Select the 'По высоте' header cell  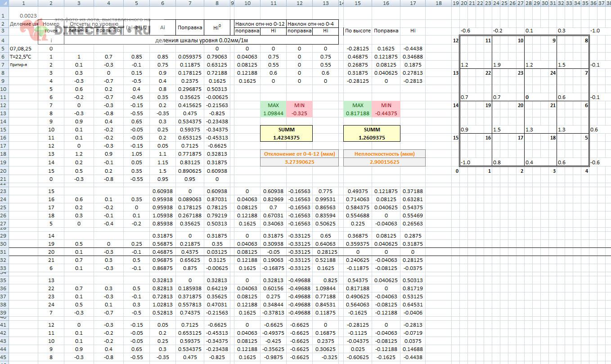coord(358,31)
